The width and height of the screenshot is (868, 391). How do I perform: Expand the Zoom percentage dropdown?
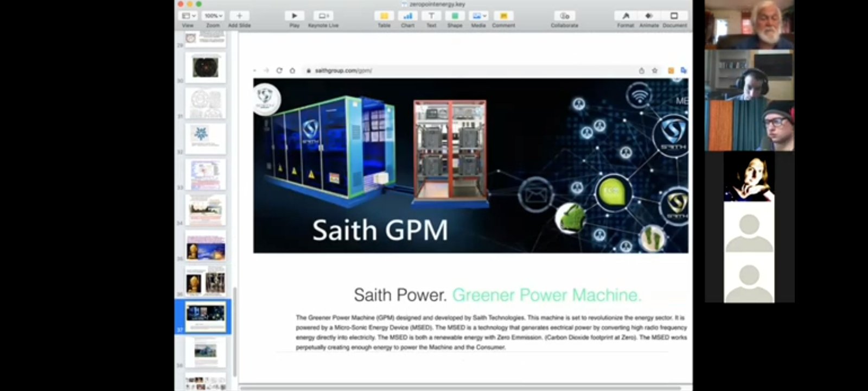[x=213, y=16]
